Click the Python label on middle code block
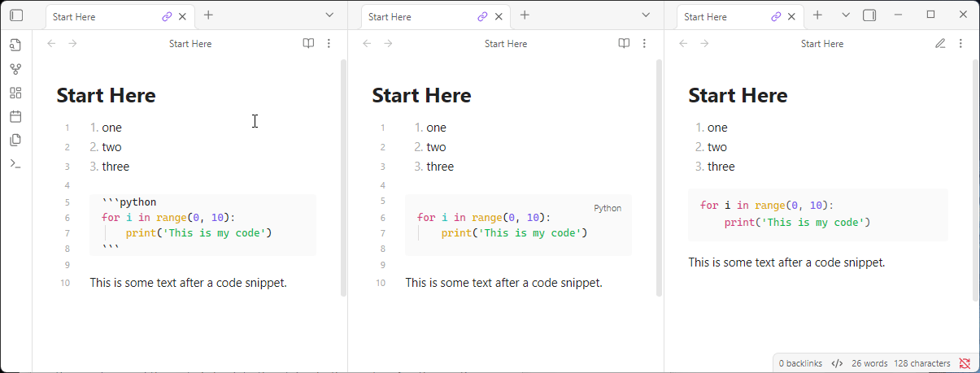This screenshot has width=980, height=373. pos(608,208)
